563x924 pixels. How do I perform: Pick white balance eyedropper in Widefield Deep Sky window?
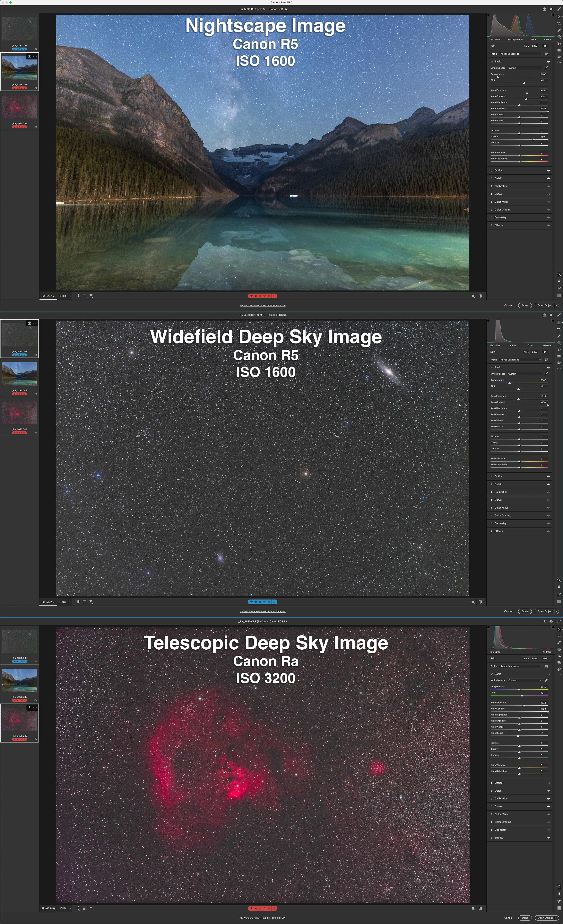point(546,374)
